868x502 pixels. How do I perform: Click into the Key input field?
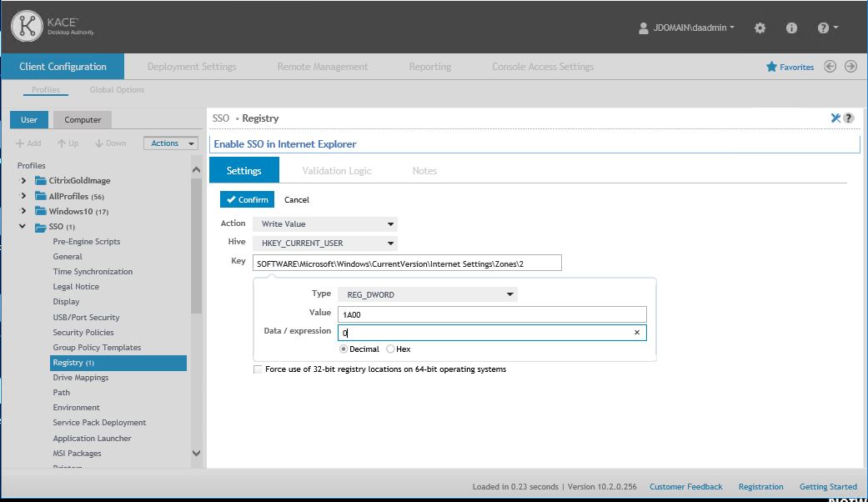click(x=407, y=263)
